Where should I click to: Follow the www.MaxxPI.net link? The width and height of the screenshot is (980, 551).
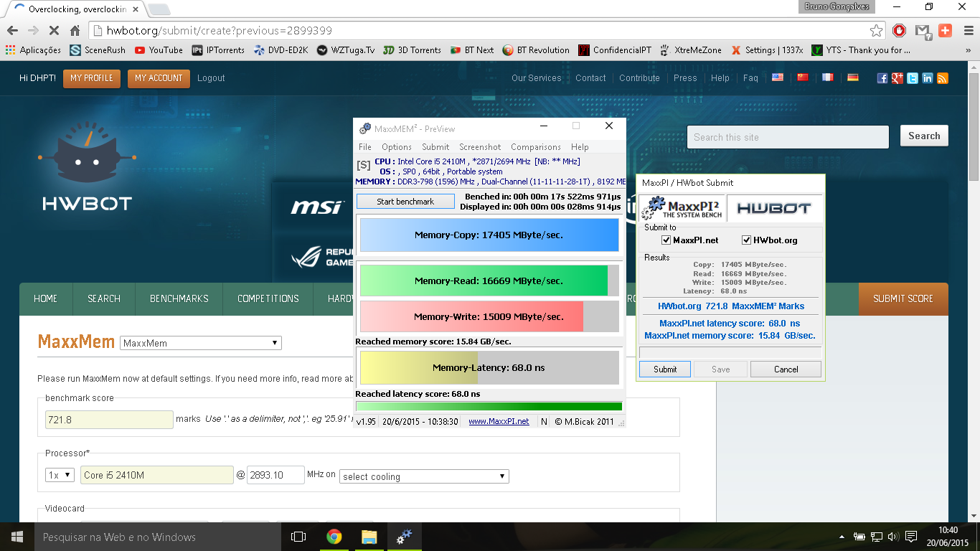click(499, 421)
